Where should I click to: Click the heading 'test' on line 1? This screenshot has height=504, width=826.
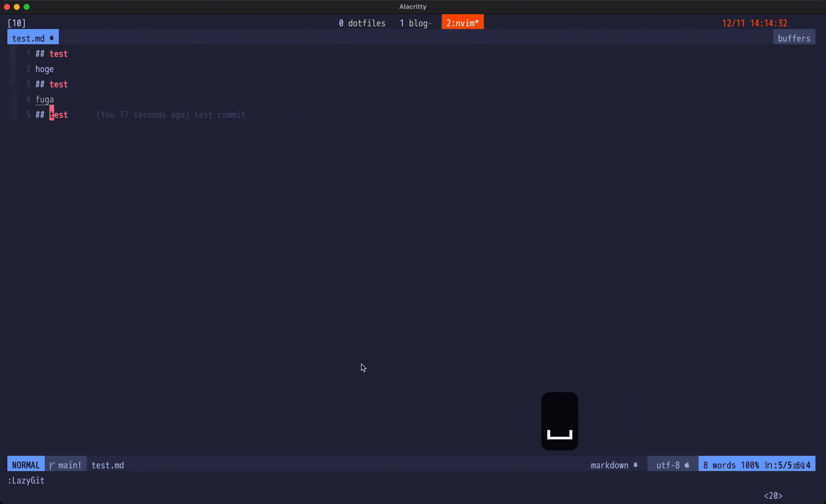59,54
